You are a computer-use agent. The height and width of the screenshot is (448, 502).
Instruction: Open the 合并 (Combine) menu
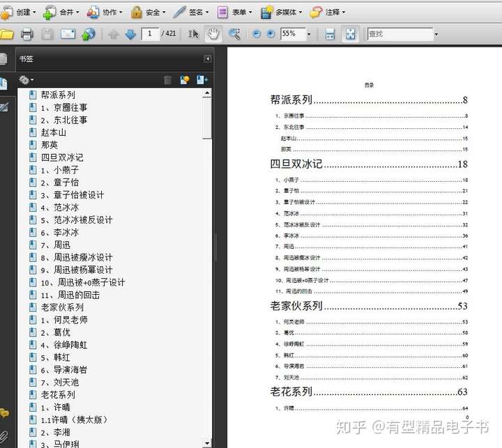[61, 12]
